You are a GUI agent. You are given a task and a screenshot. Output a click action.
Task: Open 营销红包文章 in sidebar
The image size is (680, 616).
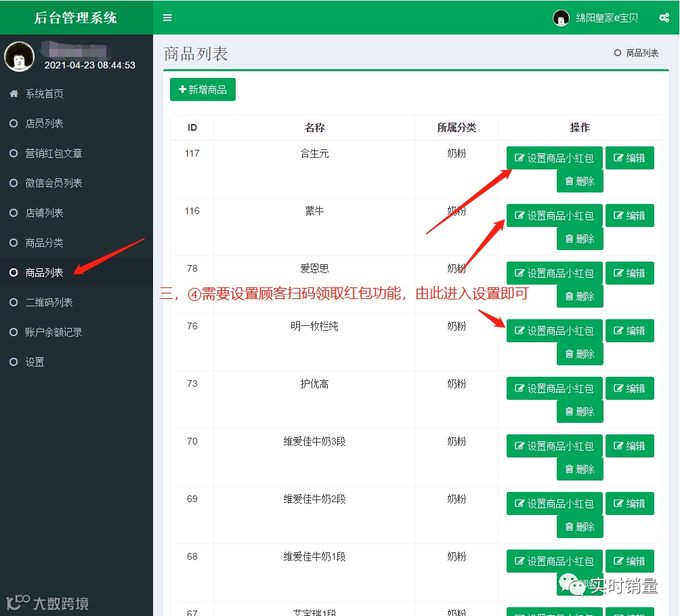coord(54,153)
